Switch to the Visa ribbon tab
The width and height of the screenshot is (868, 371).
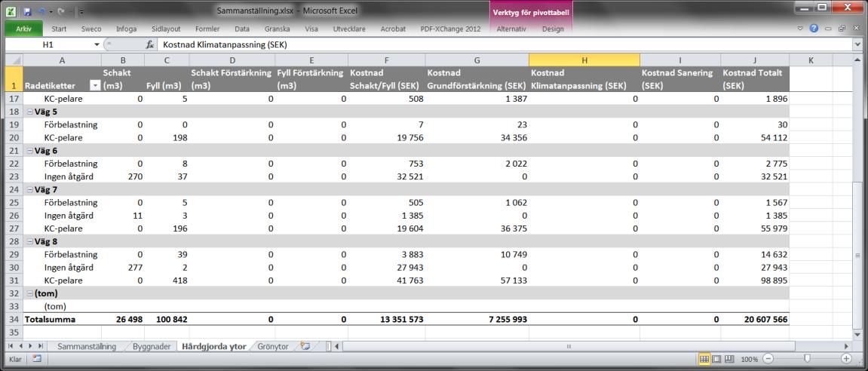pos(313,29)
